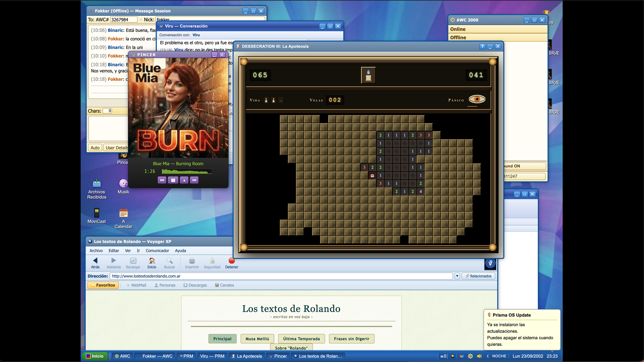Click the mail counter tray icon

(x=443, y=356)
